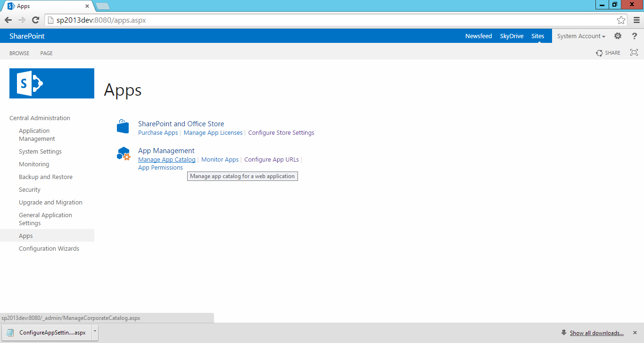Switch to the PAGE ribbon tab

click(46, 53)
